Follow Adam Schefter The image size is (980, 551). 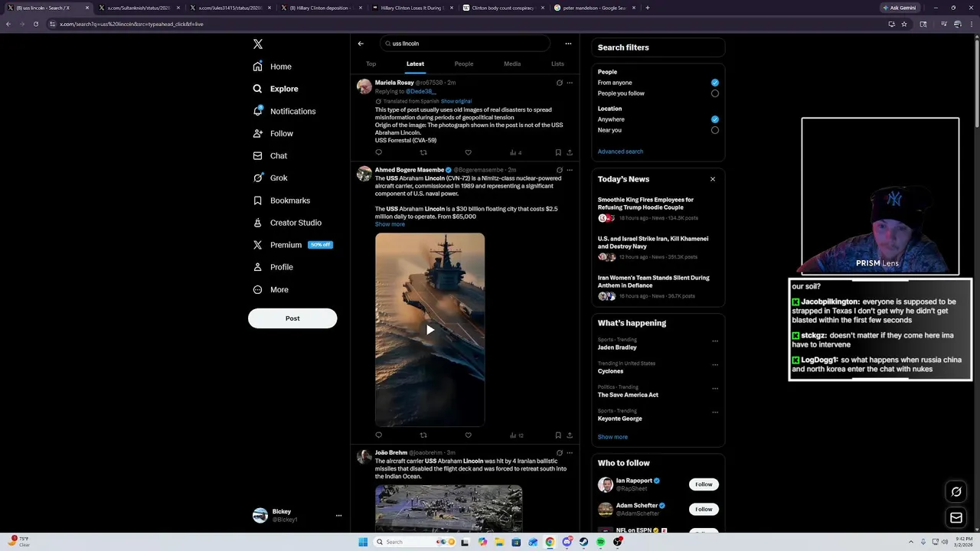pos(704,509)
